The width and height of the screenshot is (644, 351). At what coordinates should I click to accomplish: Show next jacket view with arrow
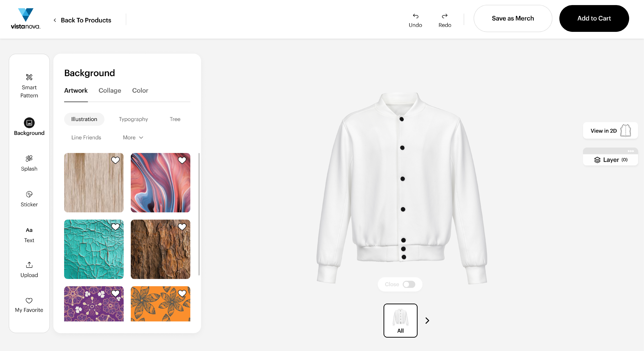coord(427,320)
